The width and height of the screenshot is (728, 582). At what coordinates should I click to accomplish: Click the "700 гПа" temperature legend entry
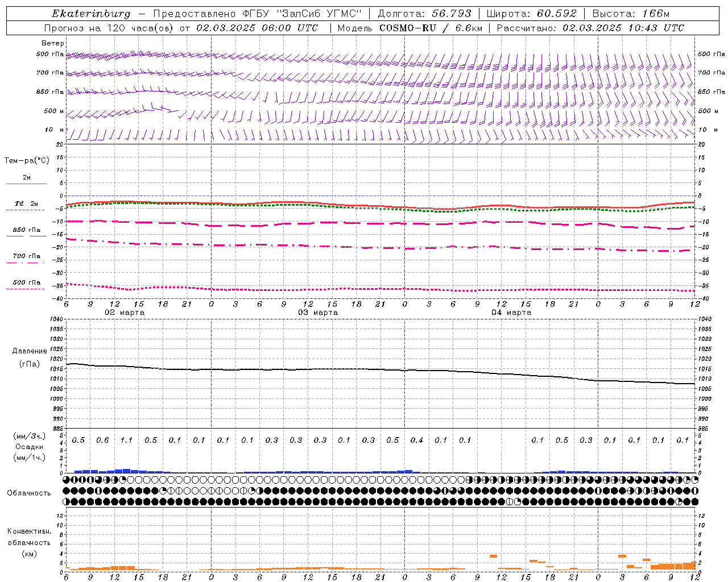coord(27,256)
